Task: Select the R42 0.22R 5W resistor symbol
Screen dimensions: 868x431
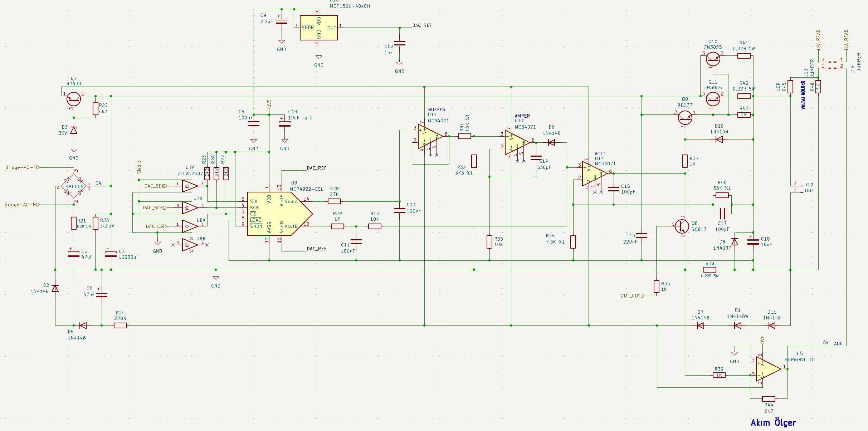Action: coord(744,96)
